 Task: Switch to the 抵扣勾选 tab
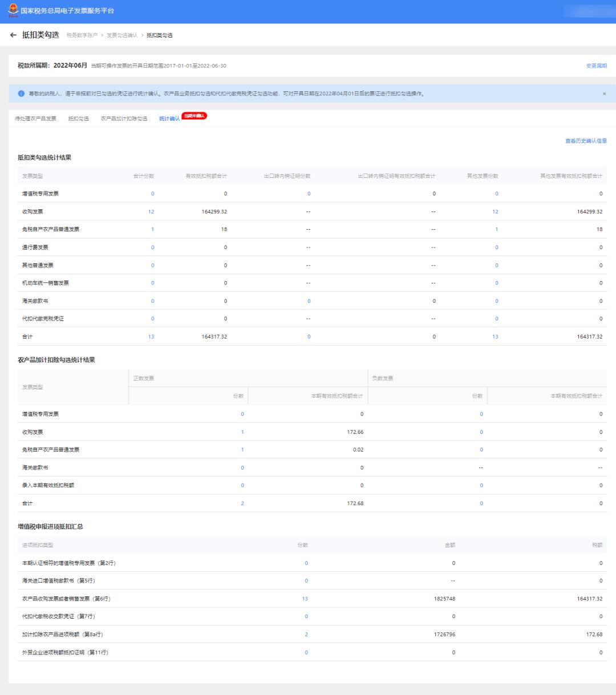(78, 119)
